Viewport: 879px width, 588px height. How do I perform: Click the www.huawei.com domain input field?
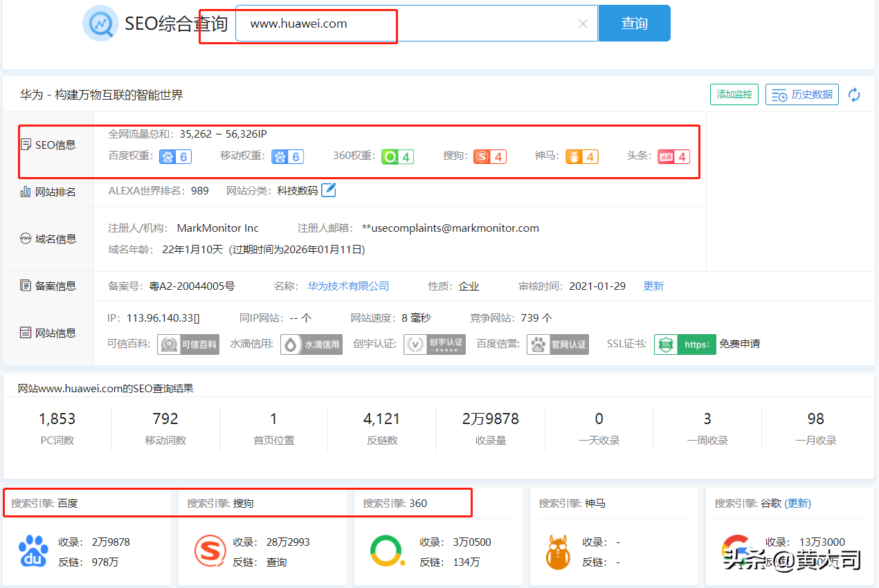(x=417, y=24)
